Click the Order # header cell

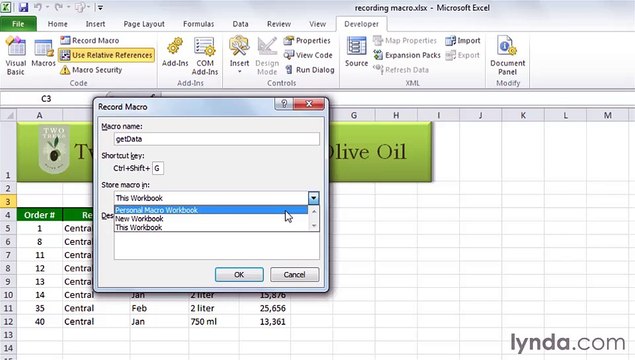tap(39, 215)
